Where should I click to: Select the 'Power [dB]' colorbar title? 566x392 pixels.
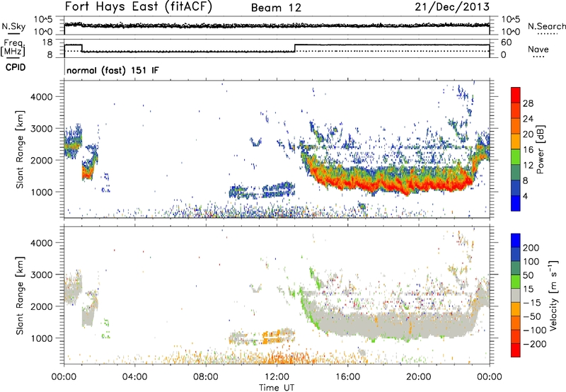541,149
